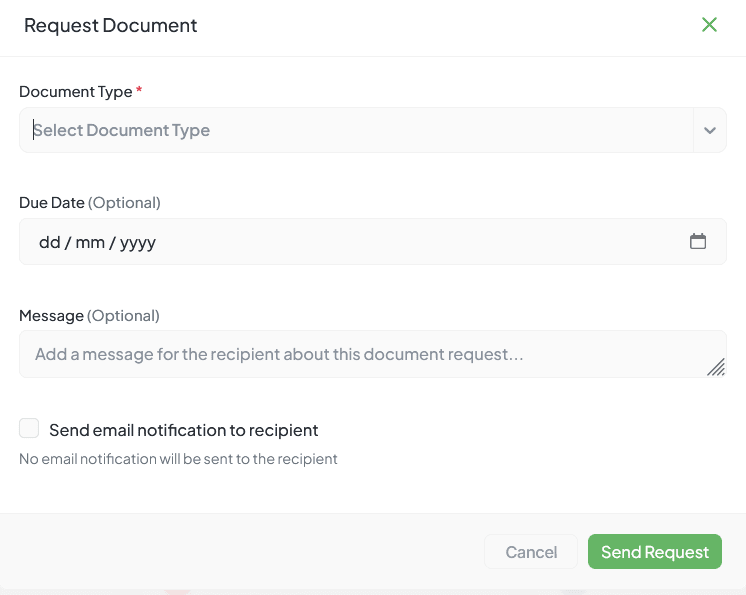Submit with the Send Request button
The width and height of the screenshot is (746, 595).
[654, 552]
